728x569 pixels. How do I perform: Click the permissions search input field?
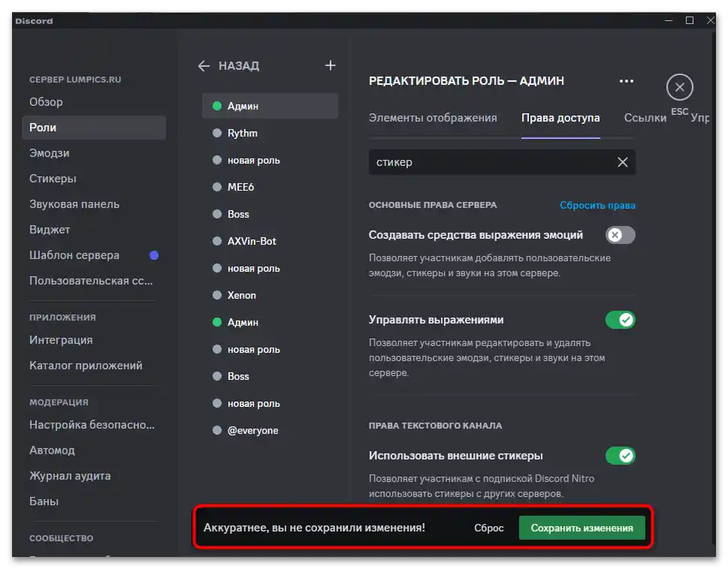(488, 162)
